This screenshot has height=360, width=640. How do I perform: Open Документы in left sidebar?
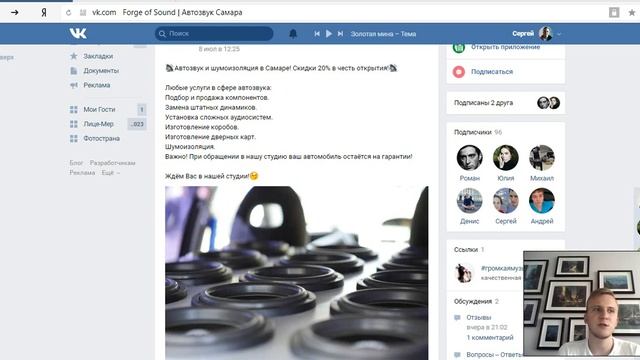pyautogui.click(x=101, y=71)
